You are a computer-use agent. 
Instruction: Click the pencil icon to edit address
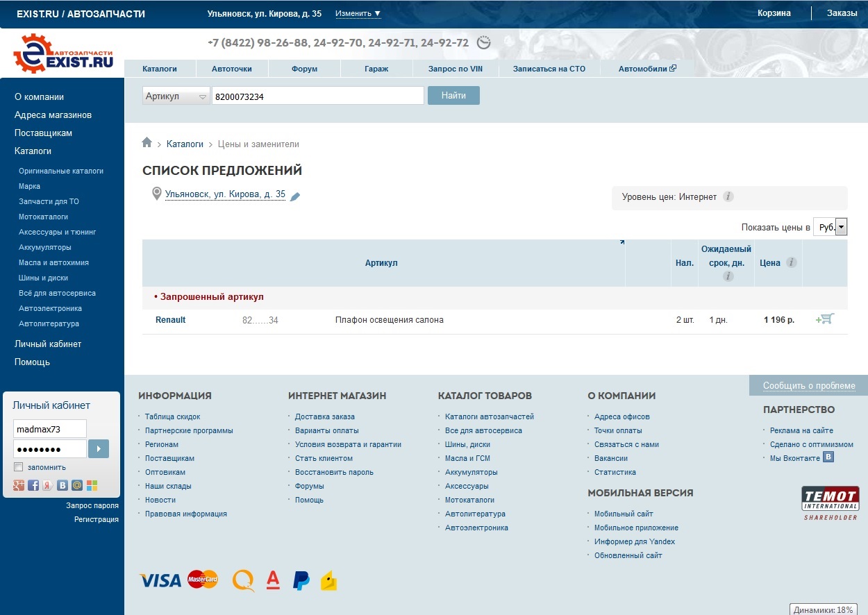click(x=295, y=196)
